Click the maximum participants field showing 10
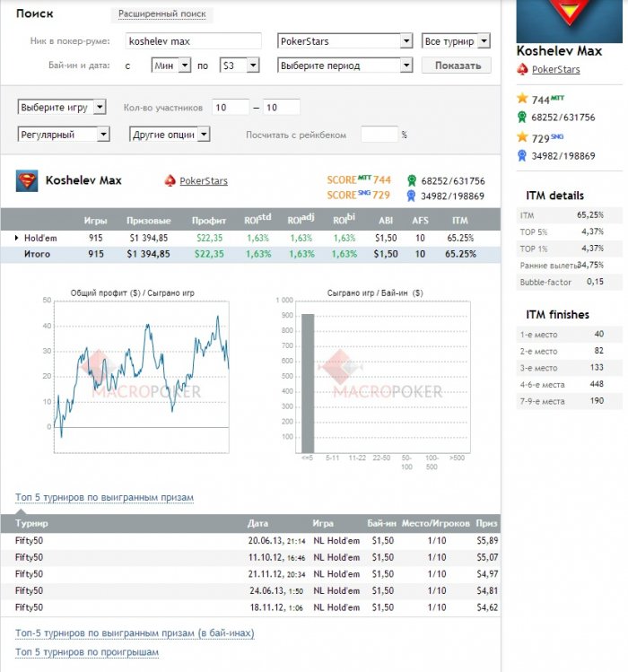 click(281, 107)
